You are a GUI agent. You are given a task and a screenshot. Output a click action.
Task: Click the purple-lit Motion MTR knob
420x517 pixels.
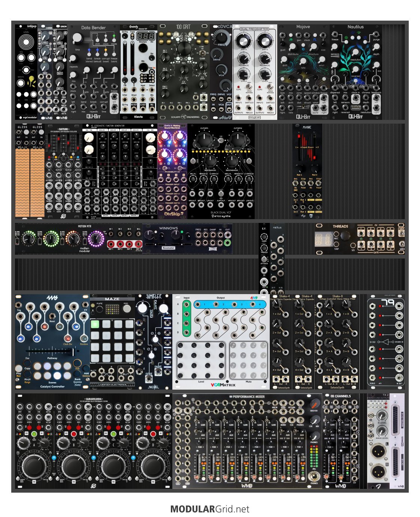coord(96,239)
